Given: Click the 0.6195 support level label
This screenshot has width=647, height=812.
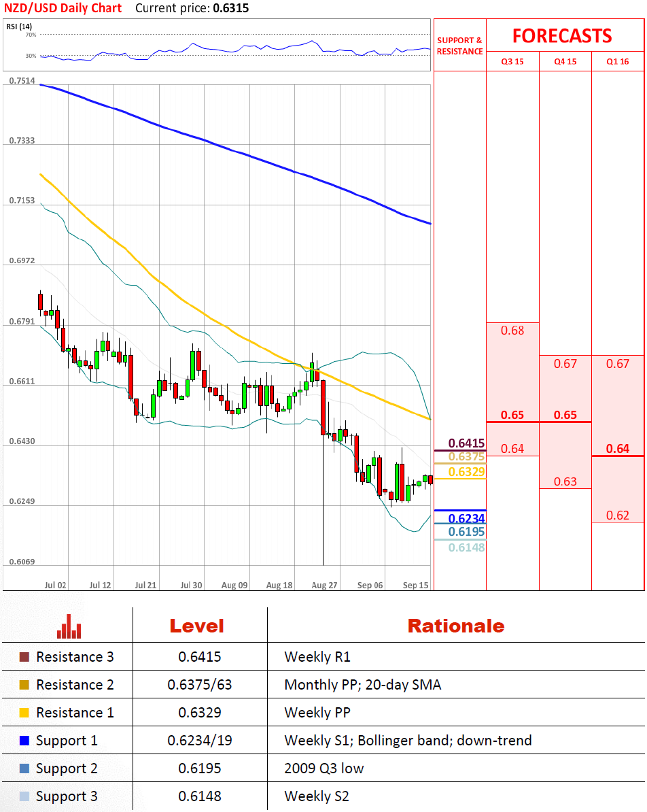Looking at the screenshot, I should point(466,532).
